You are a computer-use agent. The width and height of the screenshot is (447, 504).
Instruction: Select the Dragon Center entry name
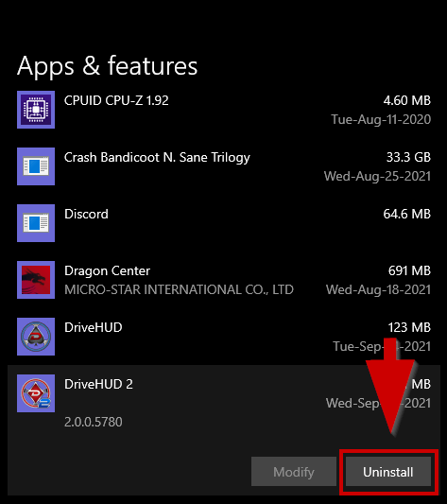pyautogui.click(x=107, y=271)
